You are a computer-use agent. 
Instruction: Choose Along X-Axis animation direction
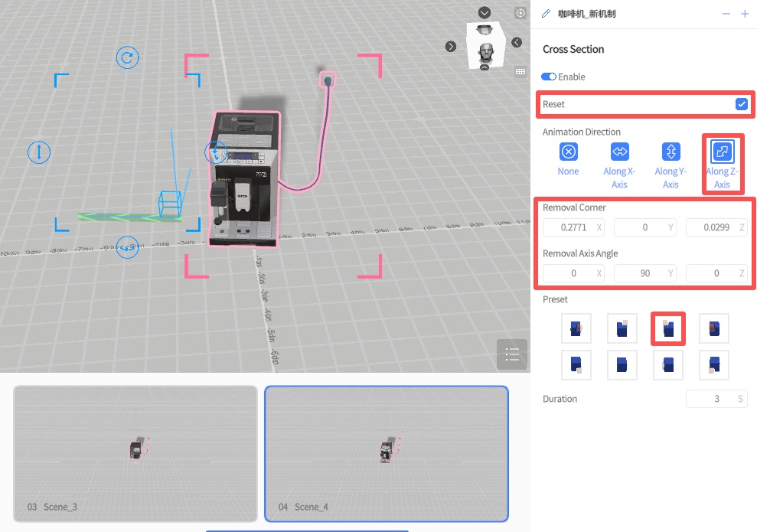[619, 152]
